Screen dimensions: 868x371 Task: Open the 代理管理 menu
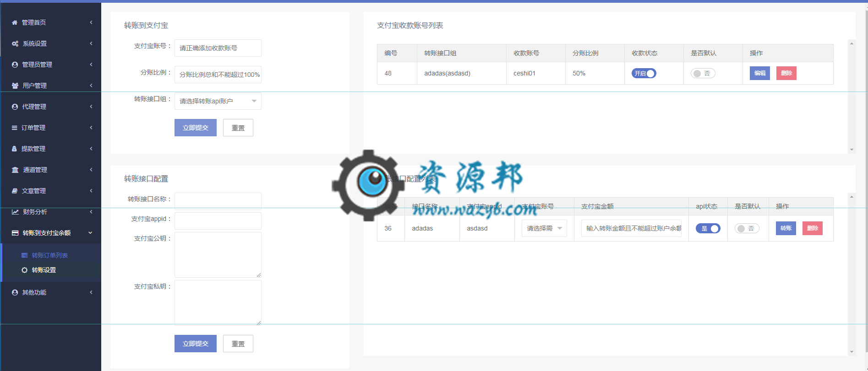(x=51, y=107)
